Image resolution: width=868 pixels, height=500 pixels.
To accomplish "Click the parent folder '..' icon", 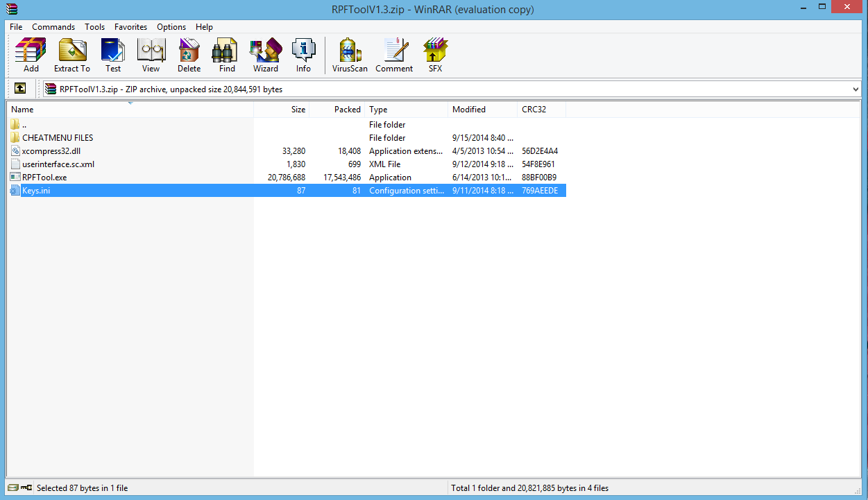I will 15,124.
